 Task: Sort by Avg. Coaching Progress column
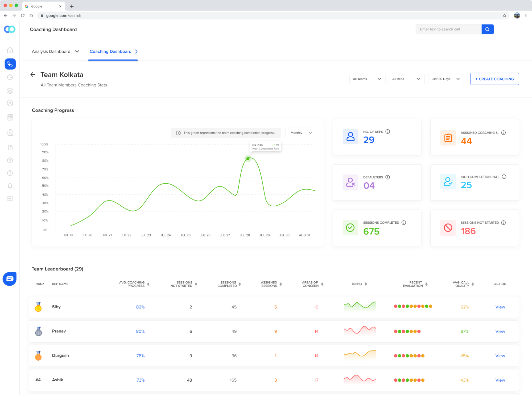tap(148, 284)
